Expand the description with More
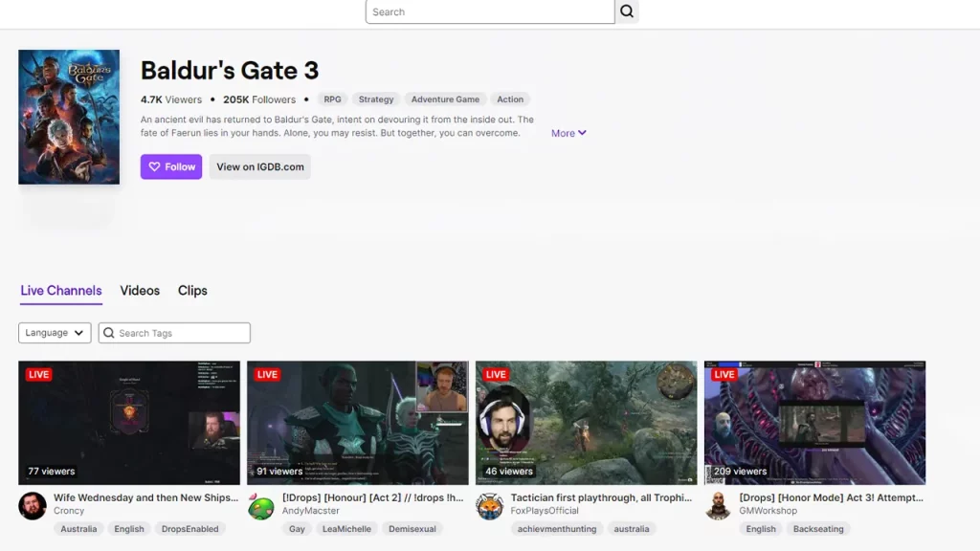The width and height of the screenshot is (980, 551). [x=568, y=133]
